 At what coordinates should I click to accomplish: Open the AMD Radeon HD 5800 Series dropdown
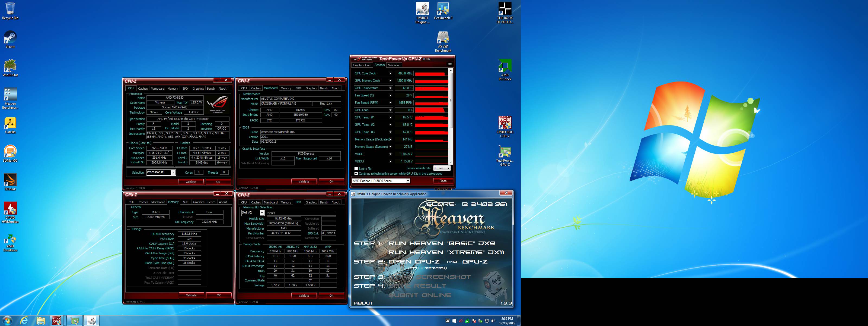tap(381, 181)
